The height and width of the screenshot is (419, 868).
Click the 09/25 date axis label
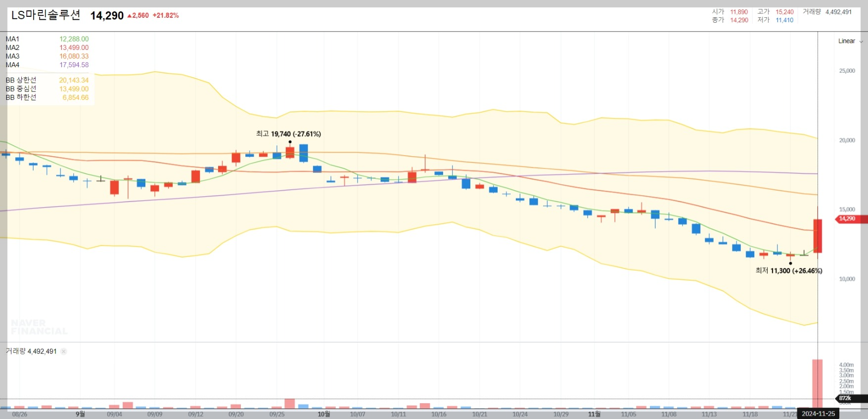pyautogui.click(x=277, y=414)
